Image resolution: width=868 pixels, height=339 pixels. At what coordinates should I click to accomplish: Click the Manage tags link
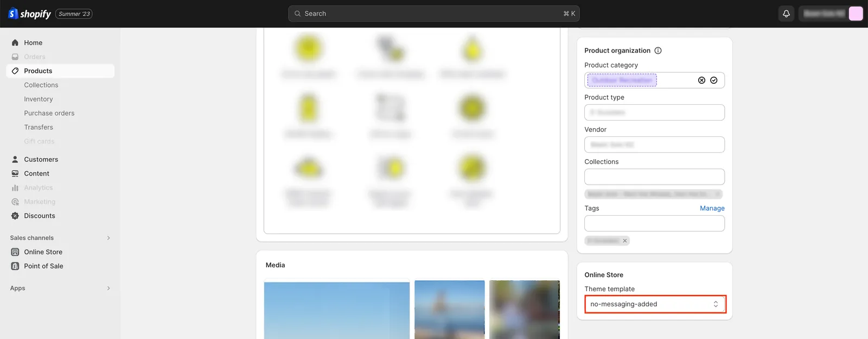[712, 208]
